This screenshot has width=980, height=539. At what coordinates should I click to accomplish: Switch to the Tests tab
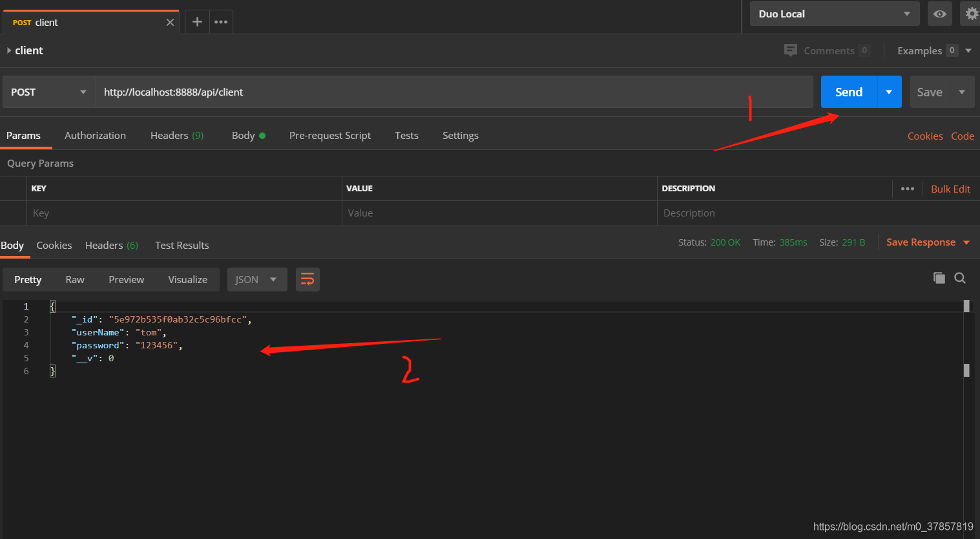[x=406, y=135]
